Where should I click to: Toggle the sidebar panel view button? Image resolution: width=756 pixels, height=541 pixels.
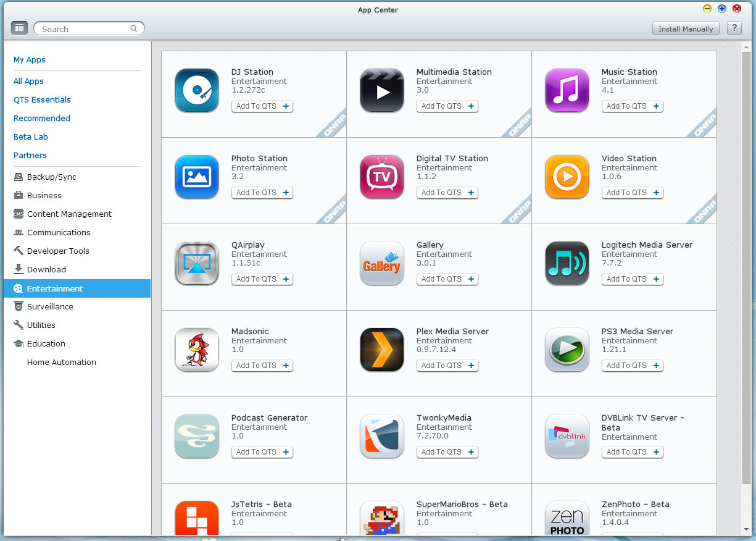[19, 28]
